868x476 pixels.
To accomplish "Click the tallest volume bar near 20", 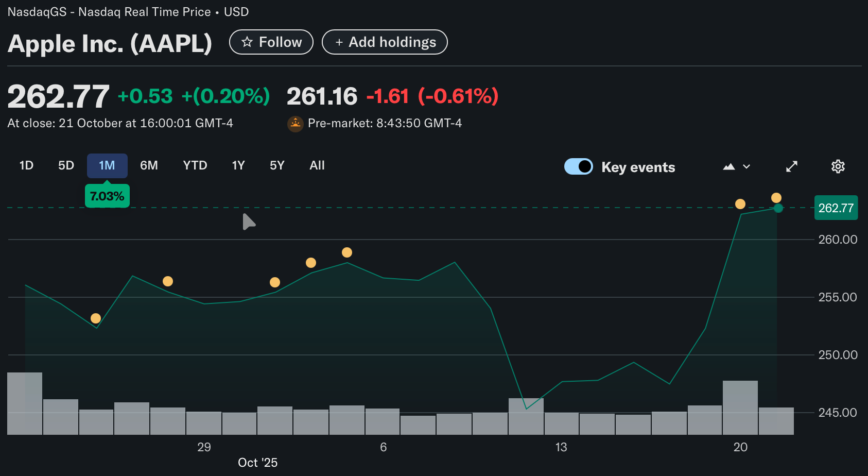I will 740,407.
